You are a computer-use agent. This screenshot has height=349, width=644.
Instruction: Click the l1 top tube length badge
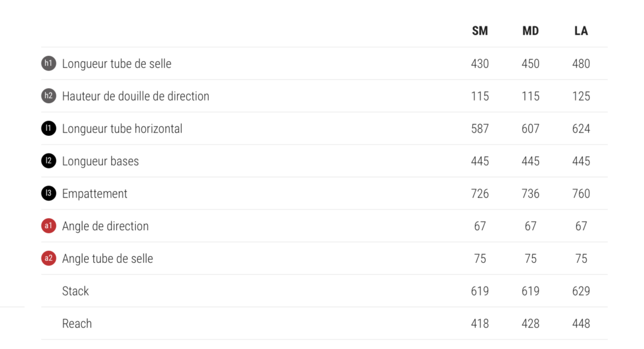pyautogui.click(x=48, y=129)
